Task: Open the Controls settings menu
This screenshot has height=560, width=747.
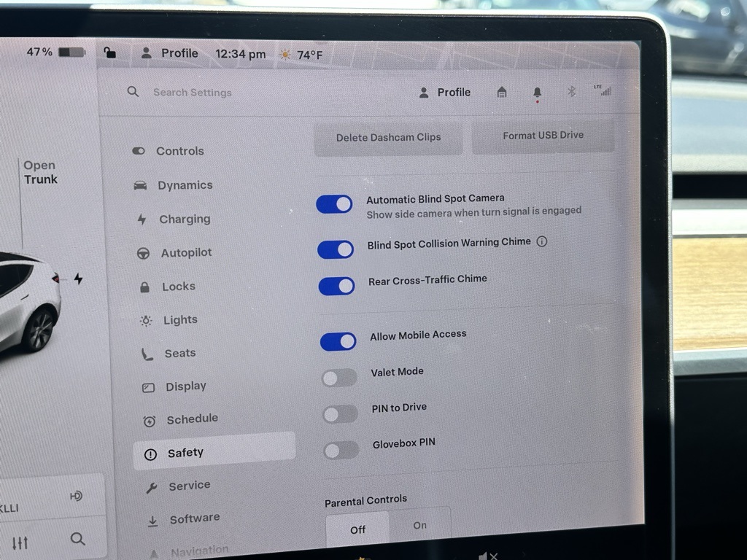Action: click(x=169, y=151)
